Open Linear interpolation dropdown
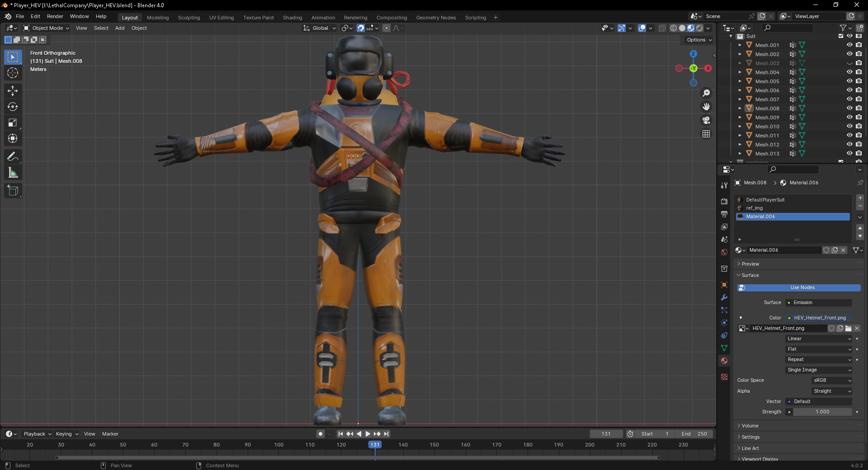 pos(819,339)
